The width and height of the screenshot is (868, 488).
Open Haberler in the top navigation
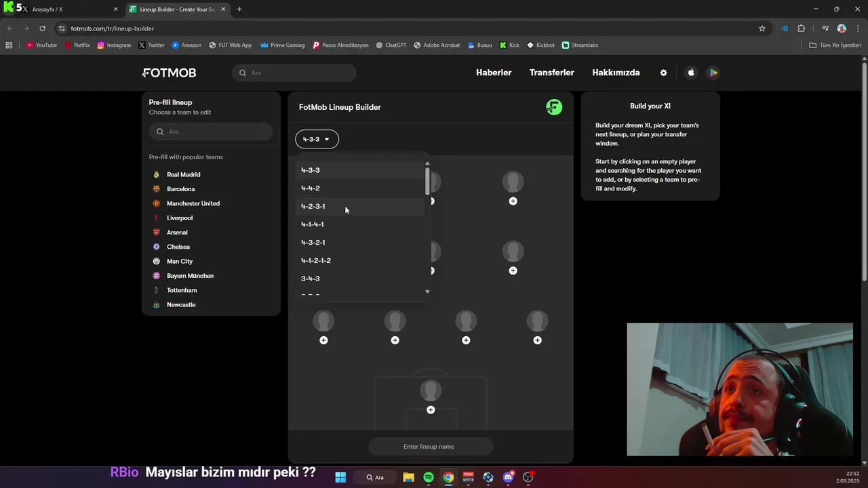494,73
